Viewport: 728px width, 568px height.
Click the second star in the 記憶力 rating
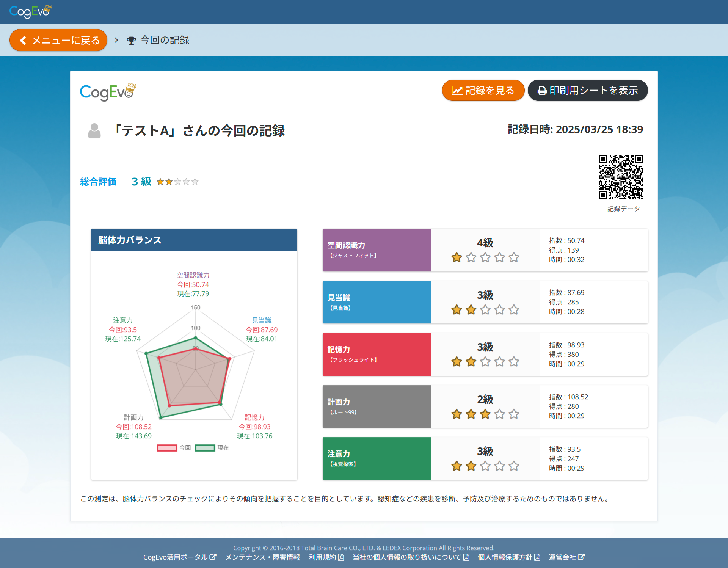[471, 362]
